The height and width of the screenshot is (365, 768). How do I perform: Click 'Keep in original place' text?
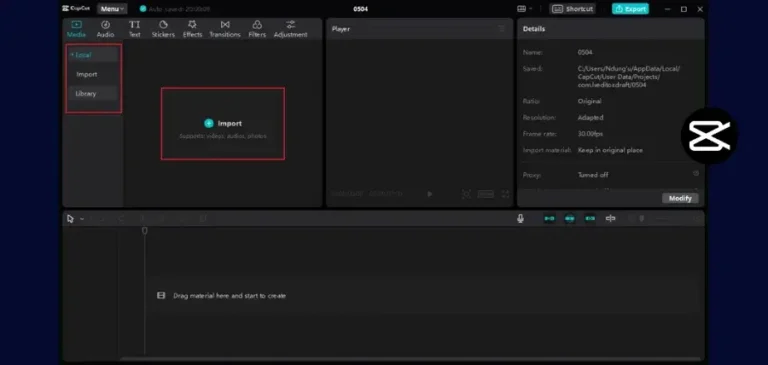[x=610, y=150]
